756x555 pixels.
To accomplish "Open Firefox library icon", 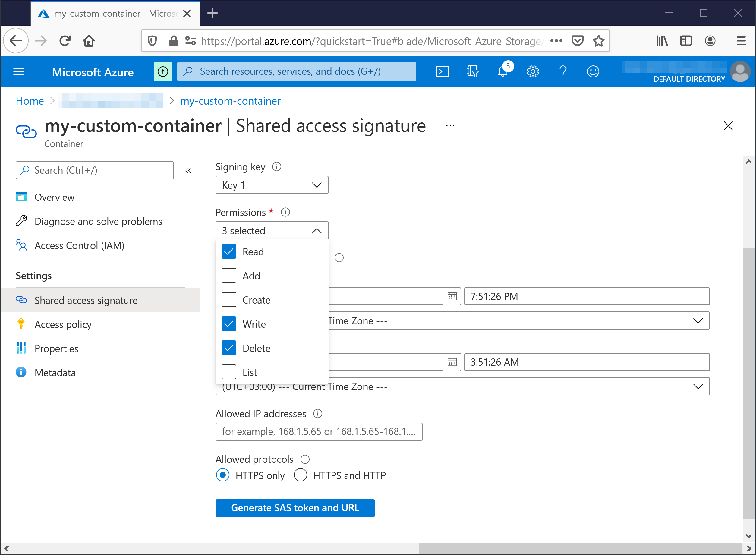I will [x=662, y=41].
